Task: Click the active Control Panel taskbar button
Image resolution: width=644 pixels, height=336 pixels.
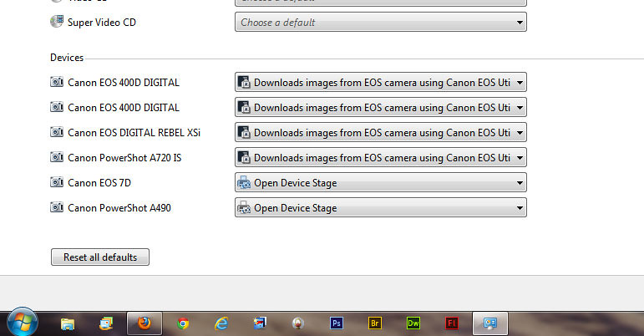Action: click(490, 323)
